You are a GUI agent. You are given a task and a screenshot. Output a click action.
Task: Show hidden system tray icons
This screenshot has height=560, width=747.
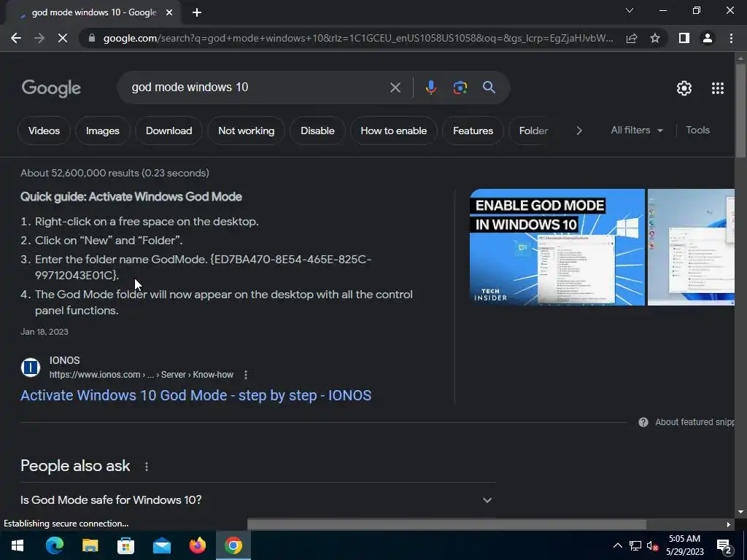tap(617, 545)
